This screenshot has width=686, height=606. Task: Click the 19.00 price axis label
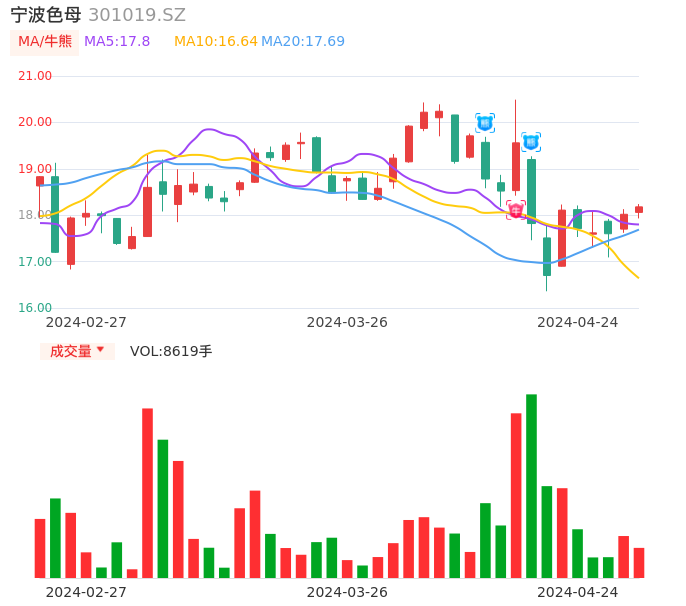(x=35, y=169)
